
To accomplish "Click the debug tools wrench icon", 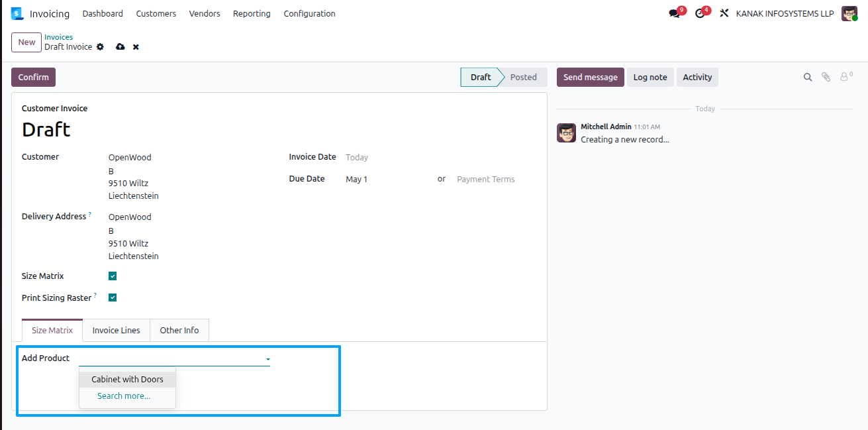I will coord(724,13).
